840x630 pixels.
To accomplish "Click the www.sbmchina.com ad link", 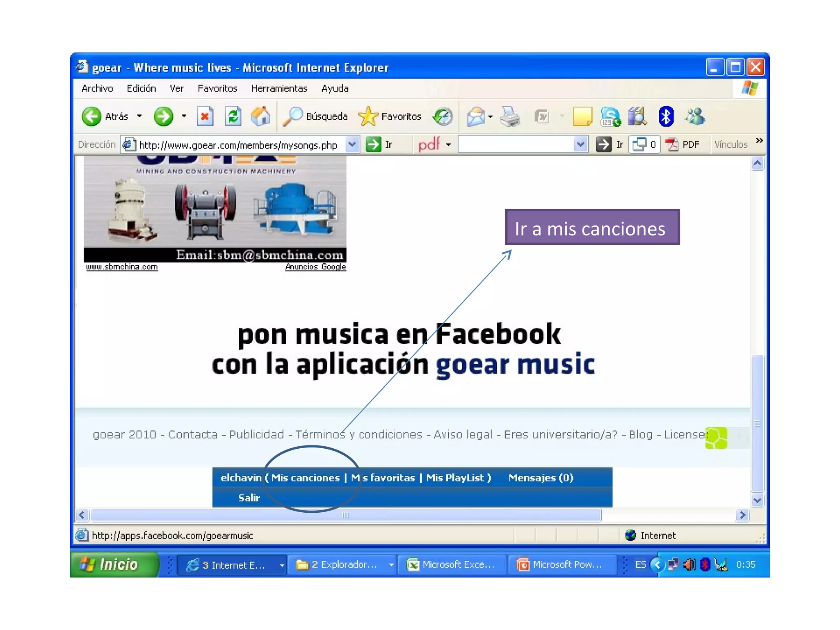I will [122, 267].
